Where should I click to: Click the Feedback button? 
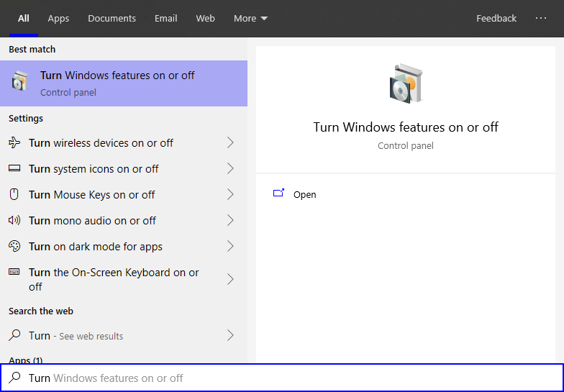tap(496, 19)
